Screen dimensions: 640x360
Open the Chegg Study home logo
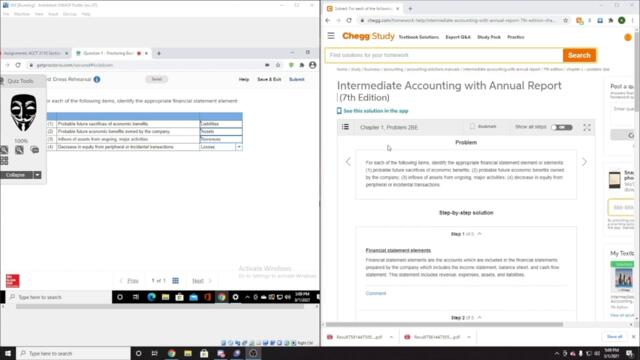point(368,36)
